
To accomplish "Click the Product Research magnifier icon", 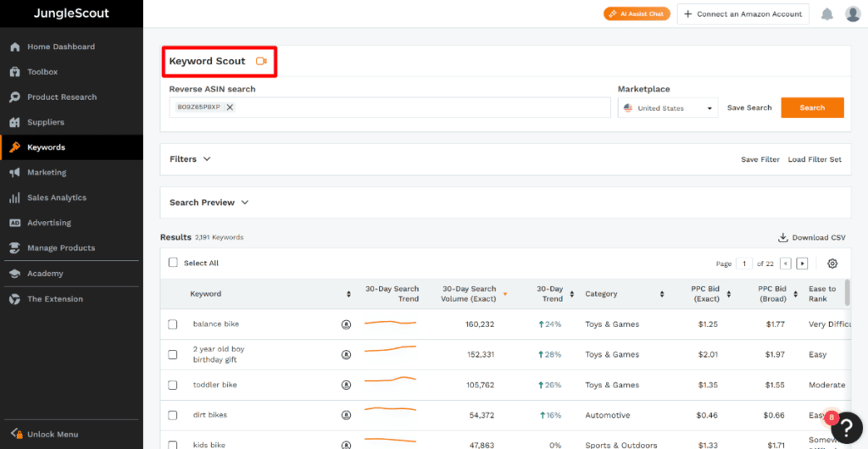I will click(15, 97).
